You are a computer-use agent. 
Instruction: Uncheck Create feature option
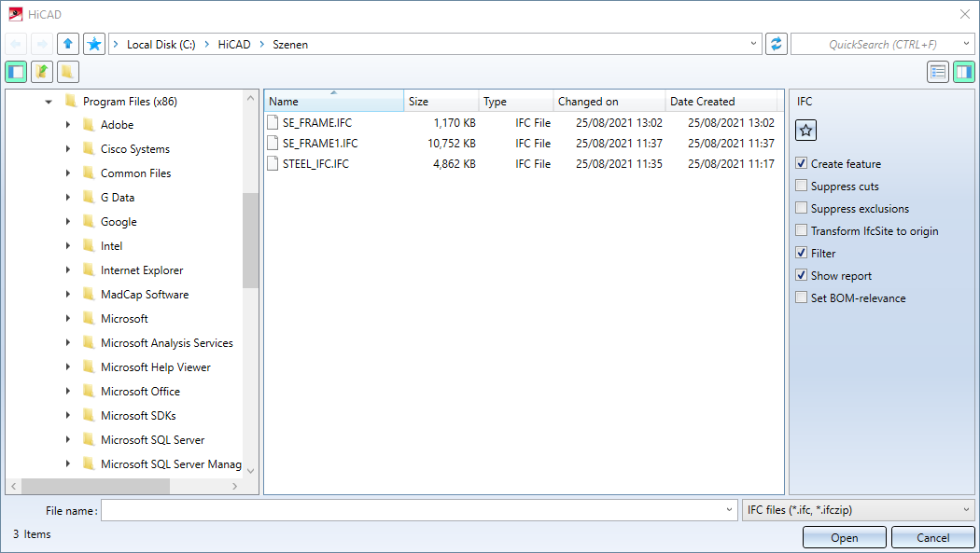(801, 163)
